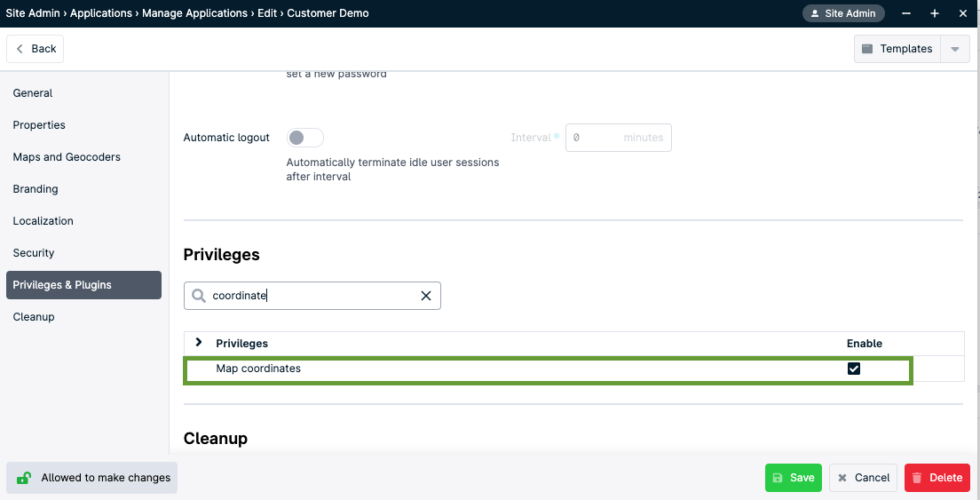
Task: Click the Templates button
Action: pyautogui.click(x=897, y=49)
